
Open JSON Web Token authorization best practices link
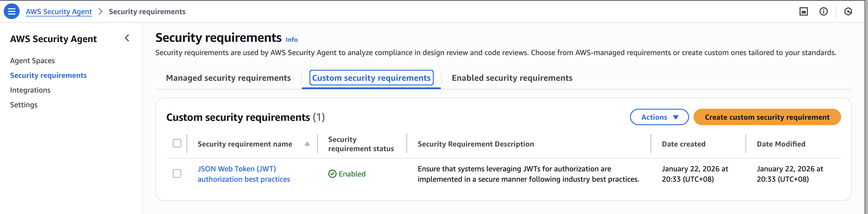243,174
